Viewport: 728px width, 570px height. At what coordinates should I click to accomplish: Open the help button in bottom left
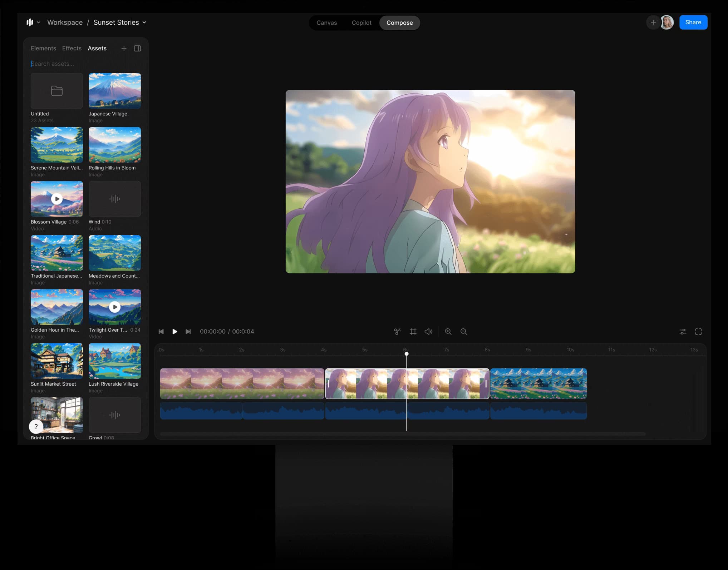[x=36, y=426]
